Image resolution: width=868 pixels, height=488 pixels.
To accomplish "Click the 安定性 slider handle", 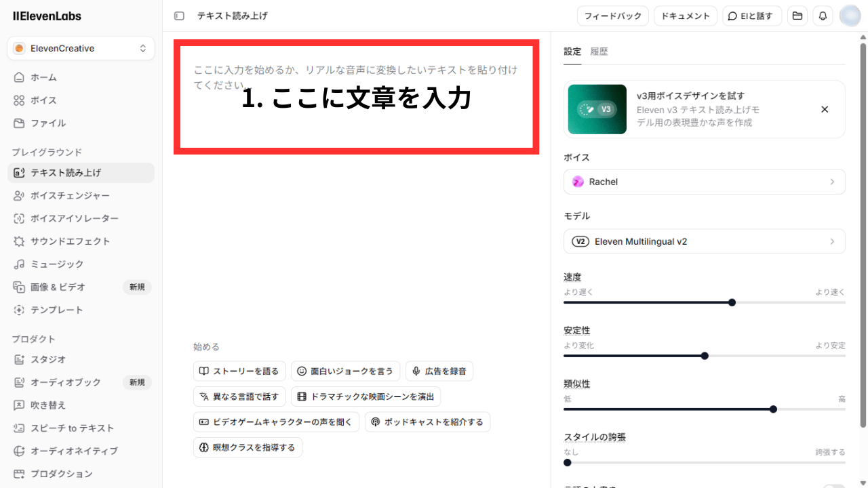I will (x=705, y=356).
